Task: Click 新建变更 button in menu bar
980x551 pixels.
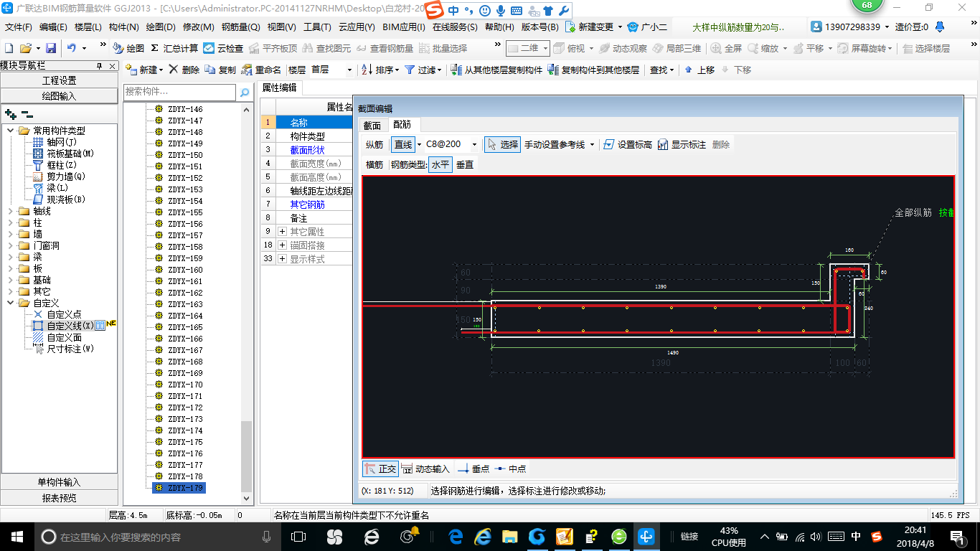Action: tap(593, 27)
